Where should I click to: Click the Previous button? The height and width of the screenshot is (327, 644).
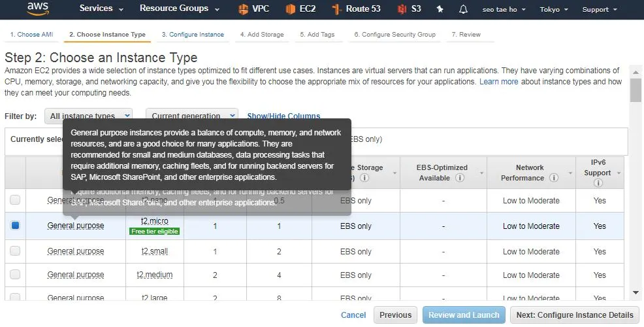coord(396,315)
